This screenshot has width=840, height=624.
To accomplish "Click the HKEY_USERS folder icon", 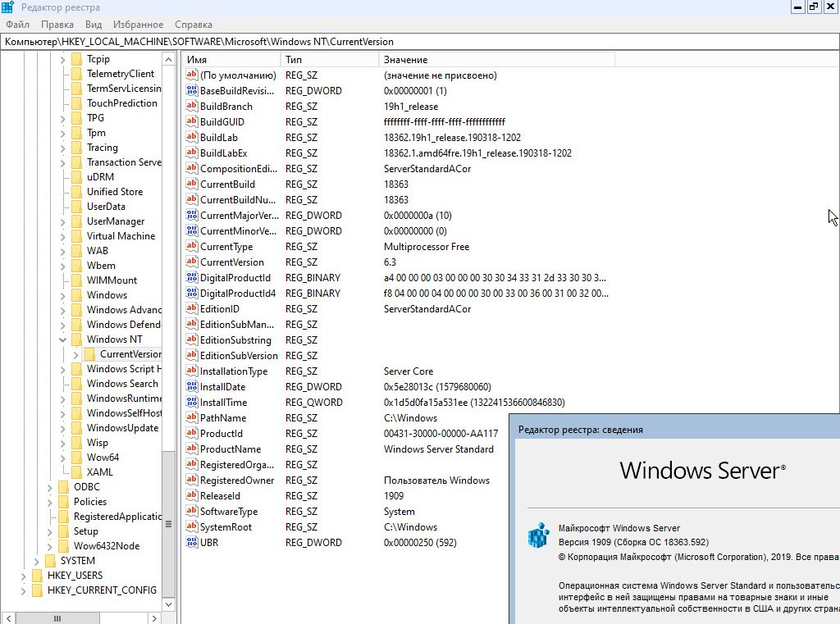I will tap(37, 576).
